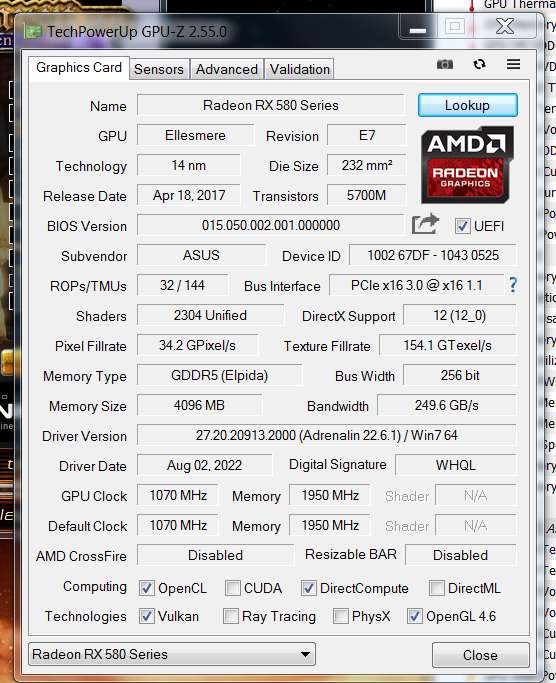Take a screenshot with the camera icon
The height and width of the screenshot is (683, 556).
444,64
